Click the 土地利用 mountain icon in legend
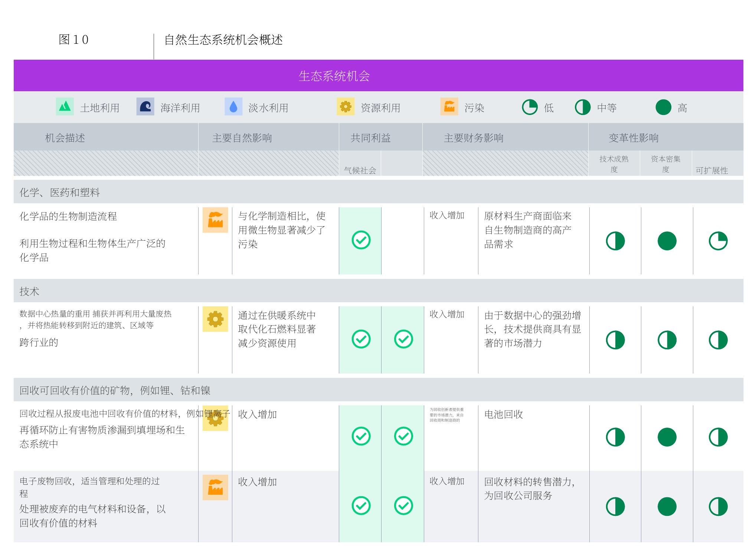Screen dimensions: 756x560 pos(65,106)
